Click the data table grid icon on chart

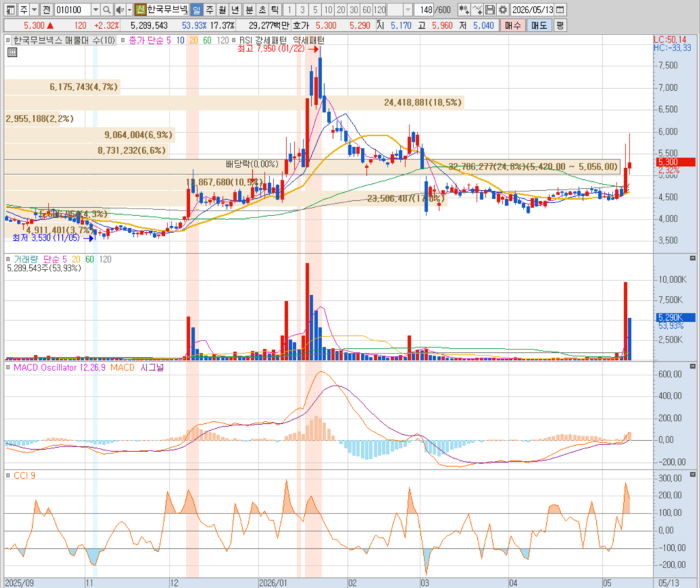(12, 52)
